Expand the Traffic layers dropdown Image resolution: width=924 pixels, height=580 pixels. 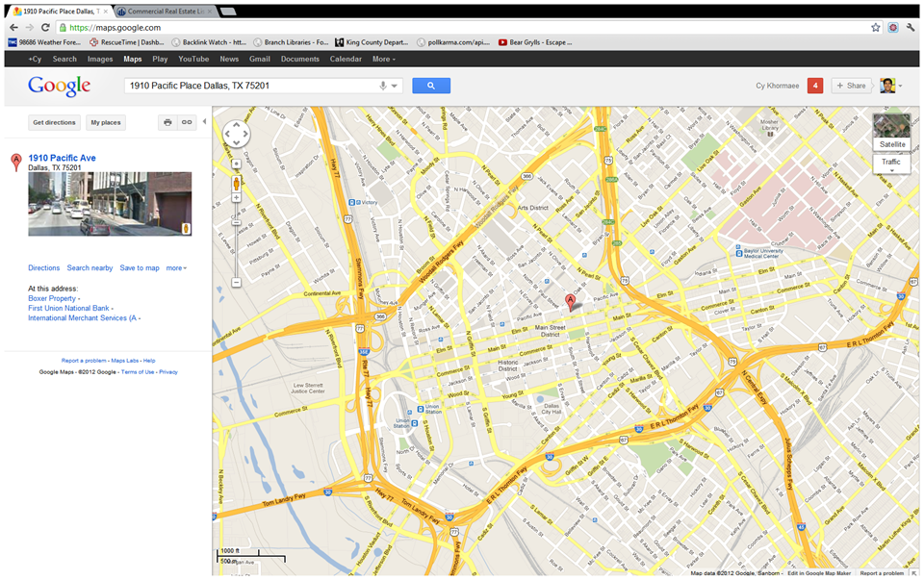point(891,171)
